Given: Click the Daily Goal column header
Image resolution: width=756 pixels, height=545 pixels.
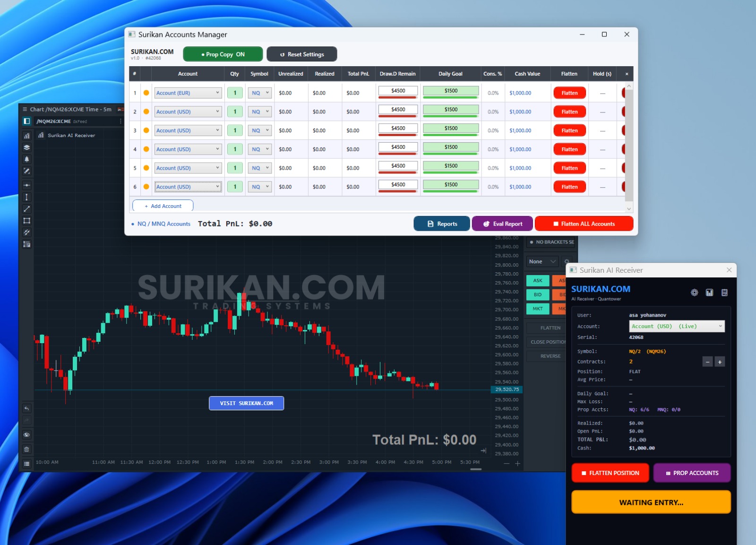Looking at the screenshot, I should [x=450, y=74].
